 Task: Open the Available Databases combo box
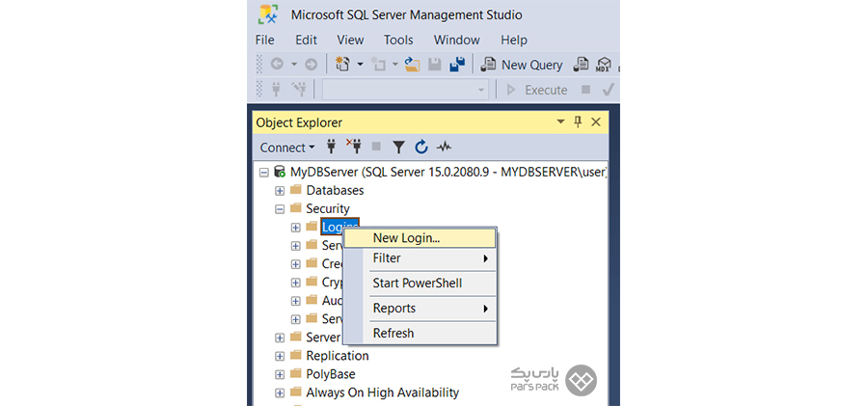tap(405, 89)
